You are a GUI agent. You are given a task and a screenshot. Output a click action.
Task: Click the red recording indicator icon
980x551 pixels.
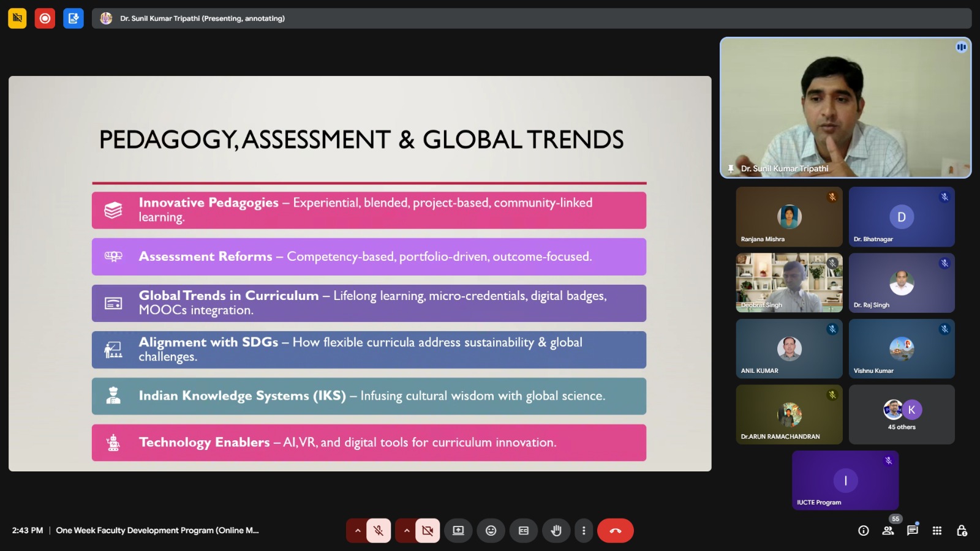point(45,18)
